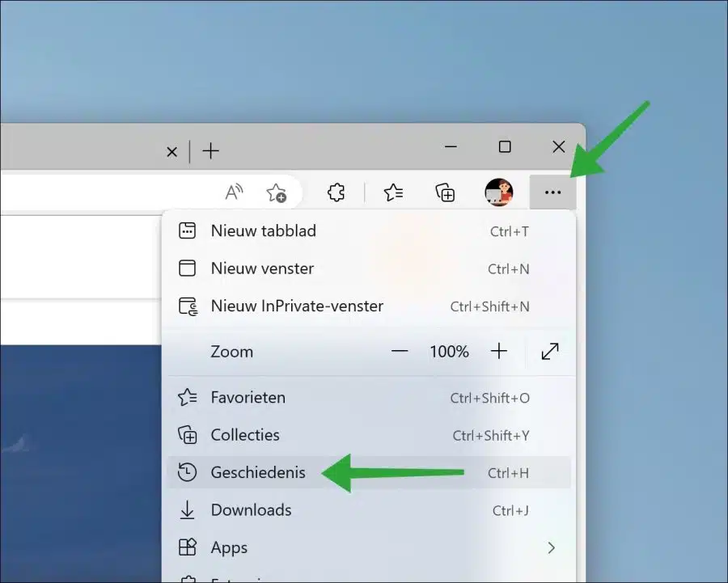Screen dimensions: 728x583
Task: Open Downloads from the menu
Action: [x=369, y=510]
